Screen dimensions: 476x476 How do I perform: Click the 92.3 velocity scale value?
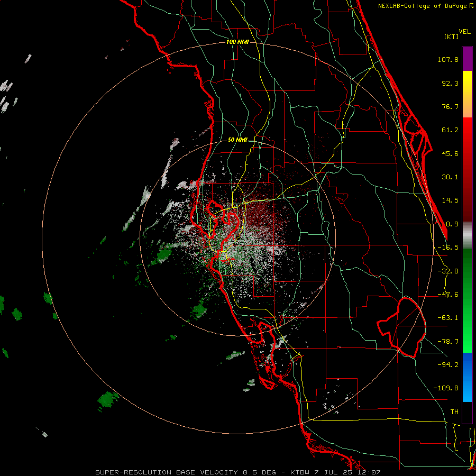coord(450,83)
